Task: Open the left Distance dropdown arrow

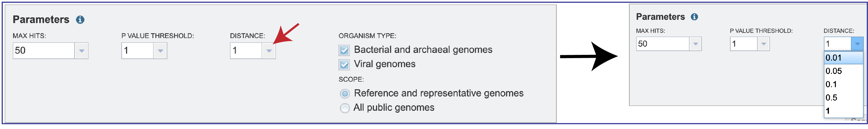Action: pos(269,51)
